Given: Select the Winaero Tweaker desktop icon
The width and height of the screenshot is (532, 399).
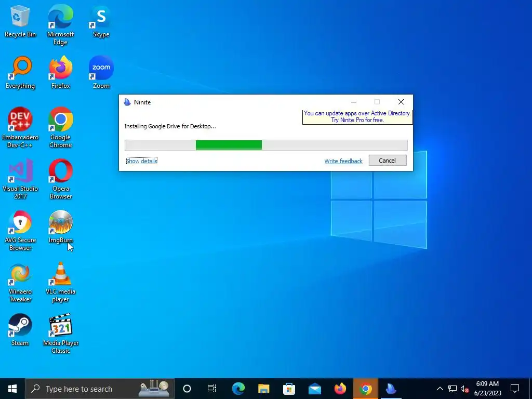Looking at the screenshot, I should [x=20, y=282].
